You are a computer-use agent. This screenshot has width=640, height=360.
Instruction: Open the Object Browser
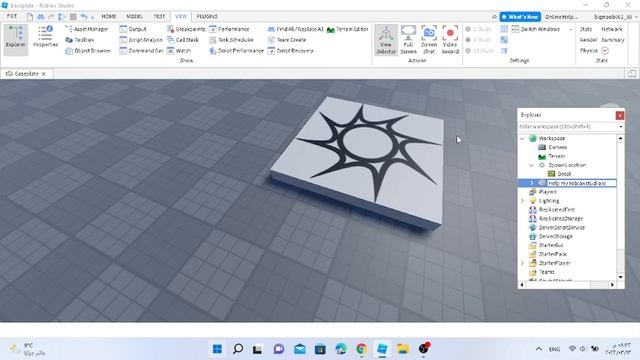(x=88, y=51)
